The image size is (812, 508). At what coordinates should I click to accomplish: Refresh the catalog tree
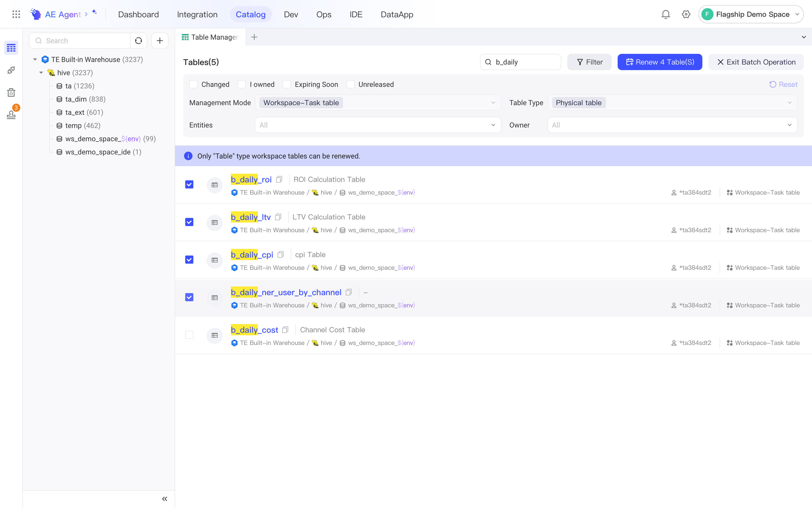pyautogui.click(x=139, y=41)
